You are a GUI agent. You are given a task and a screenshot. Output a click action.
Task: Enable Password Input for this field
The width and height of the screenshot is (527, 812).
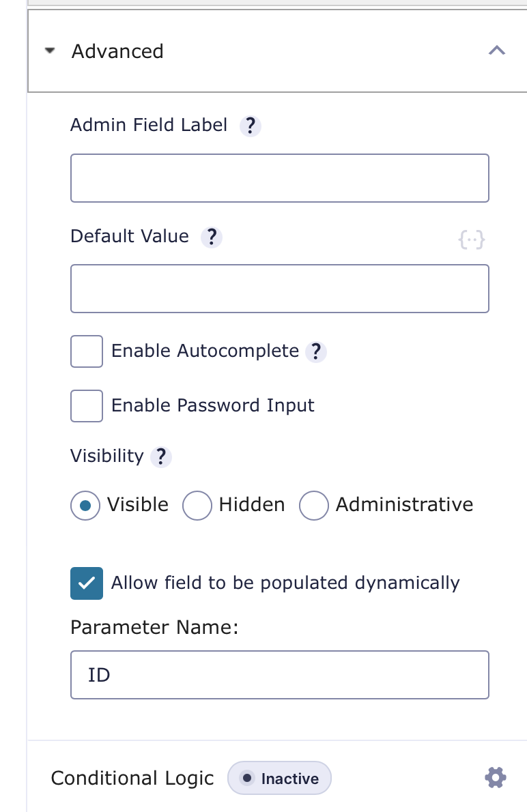point(86,405)
